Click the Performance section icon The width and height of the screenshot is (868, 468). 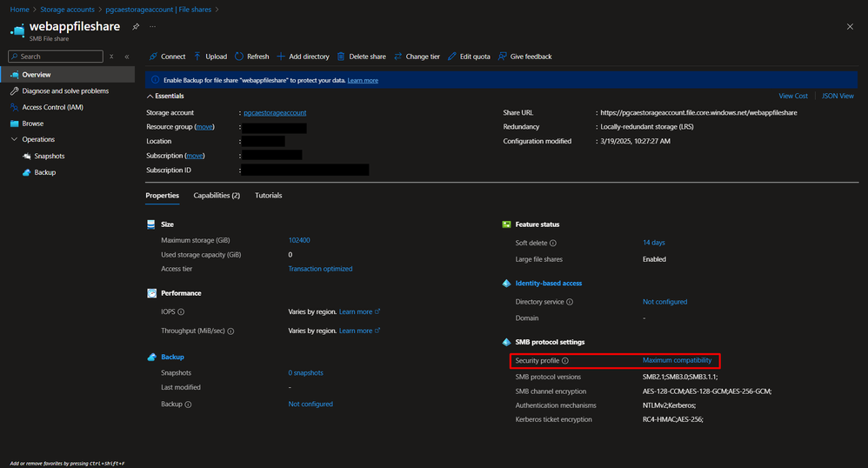pos(151,293)
